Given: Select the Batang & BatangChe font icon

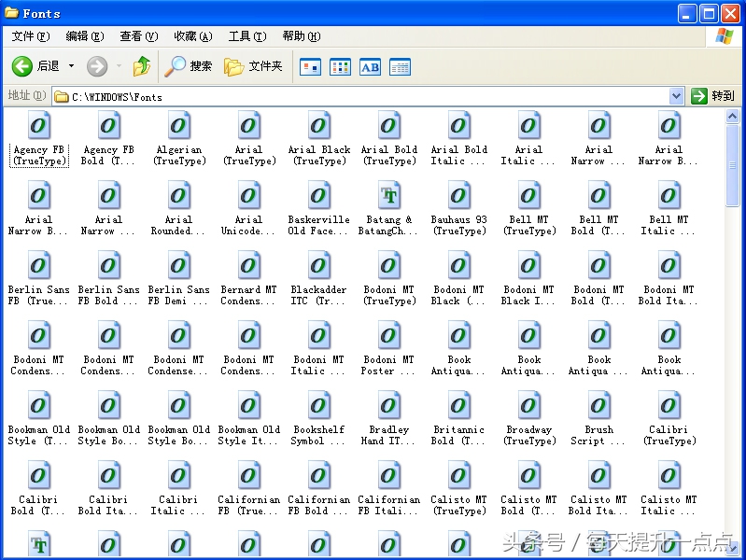Looking at the screenshot, I should pyautogui.click(x=388, y=198).
